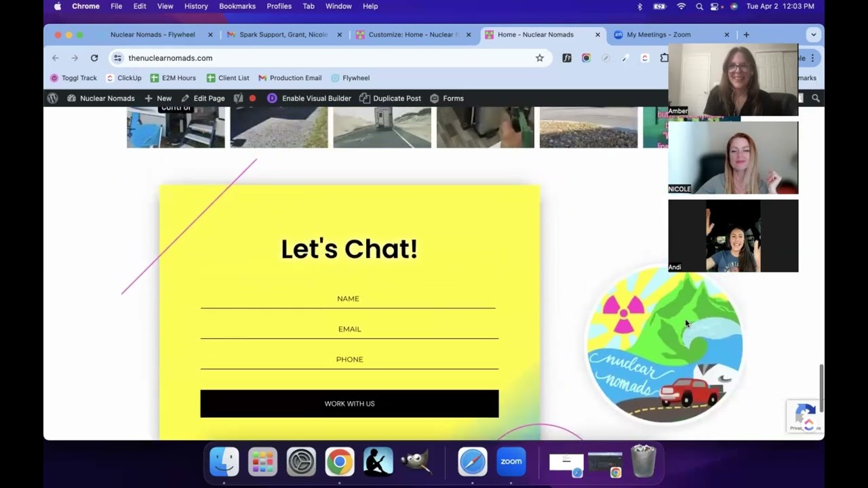Click Duplicate Post in the admin bar

pyautogui.click(x=391, y=98)
